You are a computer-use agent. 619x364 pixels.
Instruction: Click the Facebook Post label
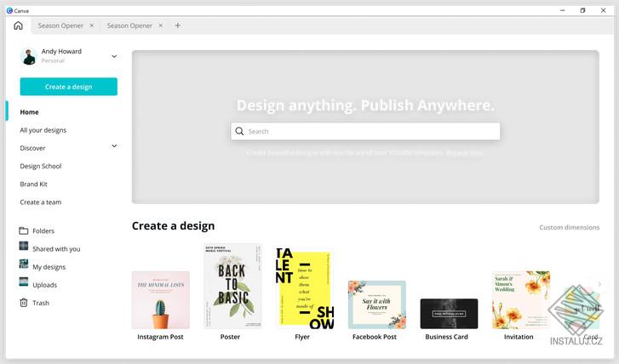[375, 337]
